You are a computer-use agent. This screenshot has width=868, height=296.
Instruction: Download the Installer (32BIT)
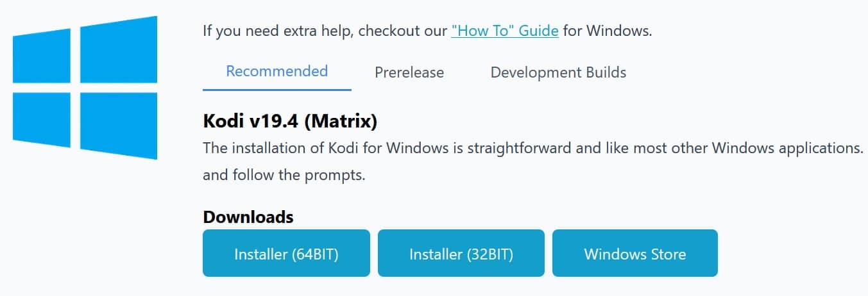pyautogui.click(x=461, y=253)
